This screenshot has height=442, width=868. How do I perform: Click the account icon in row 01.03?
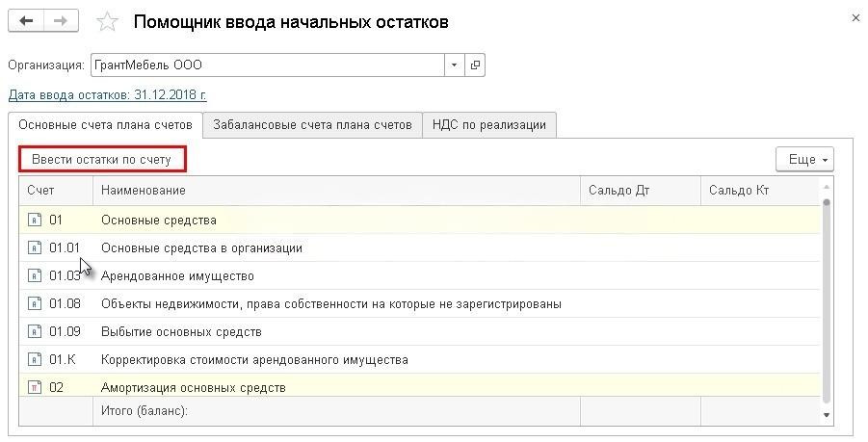[35, 275]
